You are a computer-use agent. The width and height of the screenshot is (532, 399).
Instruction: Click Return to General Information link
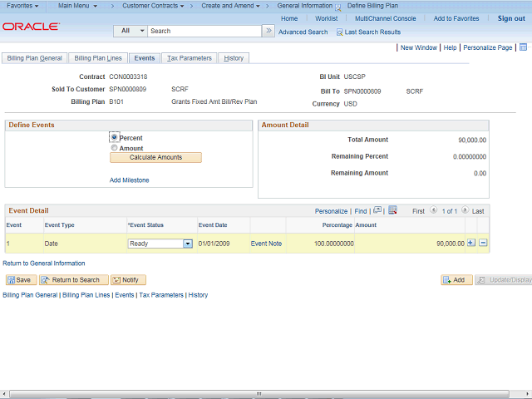(44, 264)
